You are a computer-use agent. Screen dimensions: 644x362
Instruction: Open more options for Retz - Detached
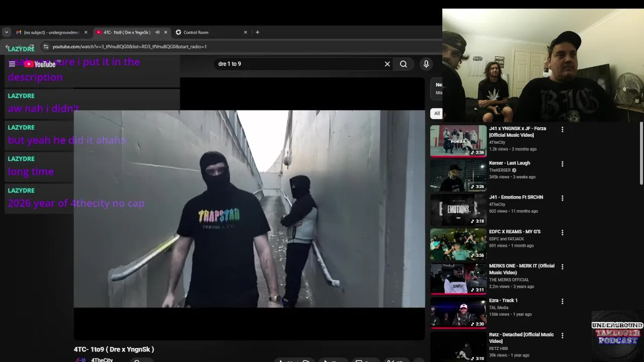562,335
